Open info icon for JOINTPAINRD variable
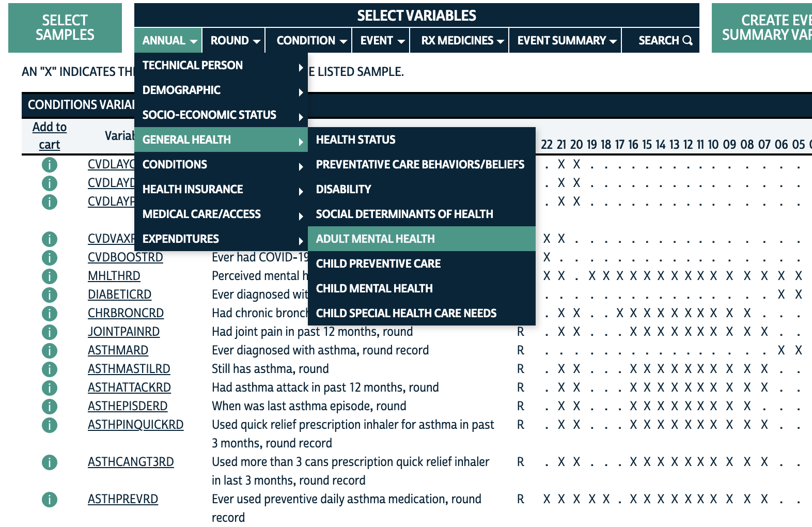The height and width of the screenshot is (527, 812). (50, 332)
